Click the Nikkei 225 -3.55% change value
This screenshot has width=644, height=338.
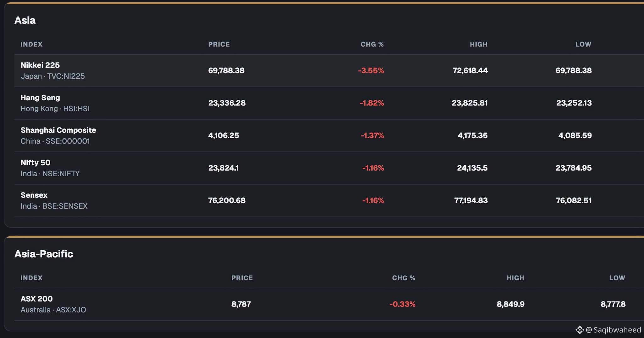coord(371,70)
